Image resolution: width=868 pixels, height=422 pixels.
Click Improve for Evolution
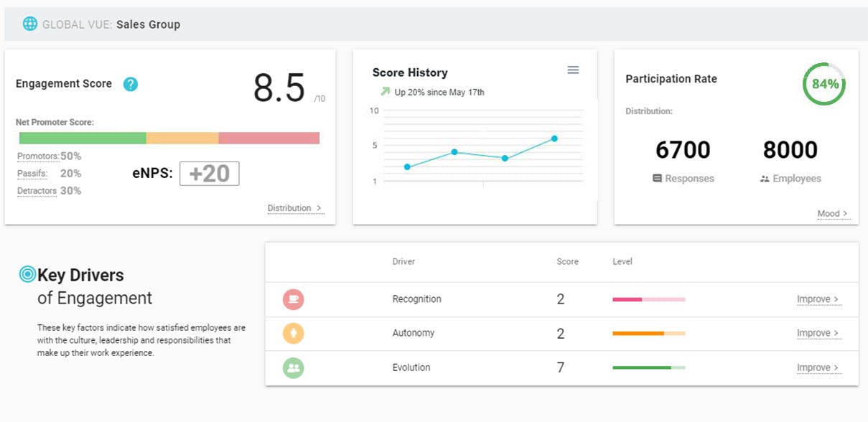818,367
